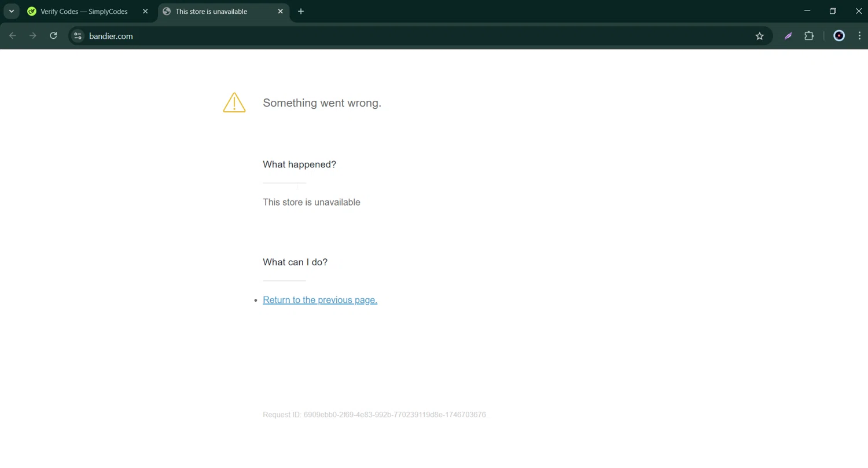Open the tab search dropdown arrow
This screenshot has width=868, height=468.
[x=11, y=11]
